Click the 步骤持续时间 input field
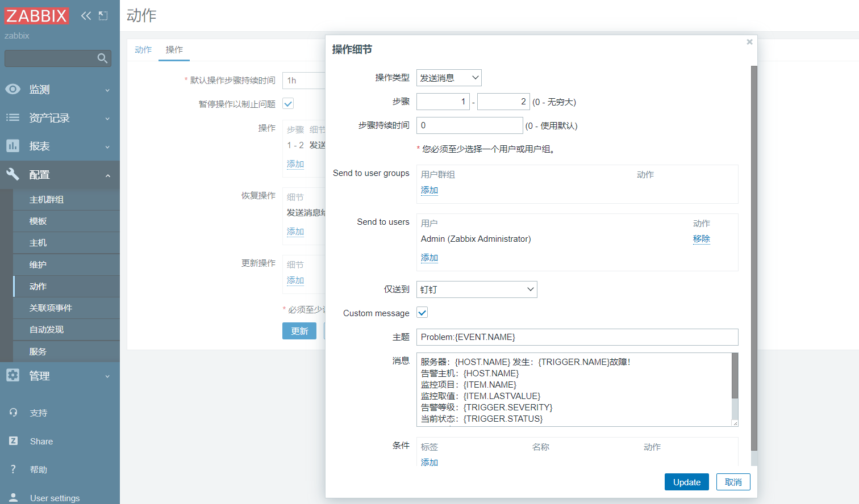 (470, 125)
